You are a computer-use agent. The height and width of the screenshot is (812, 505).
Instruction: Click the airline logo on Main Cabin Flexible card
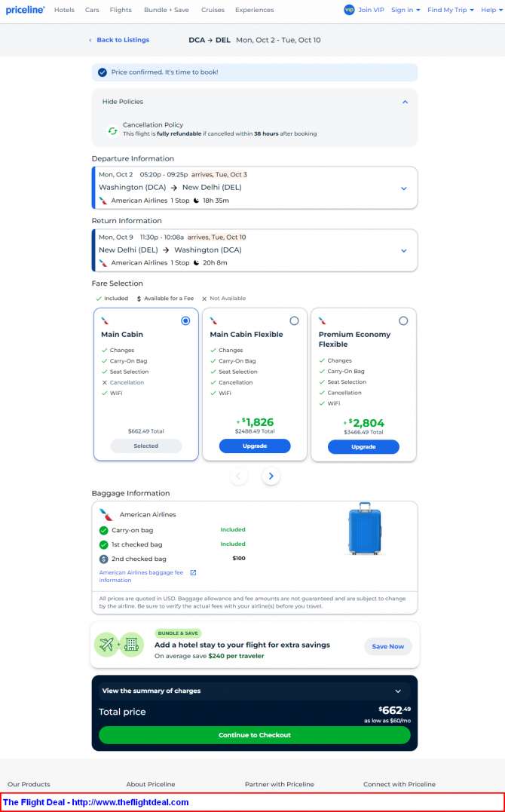214,321
